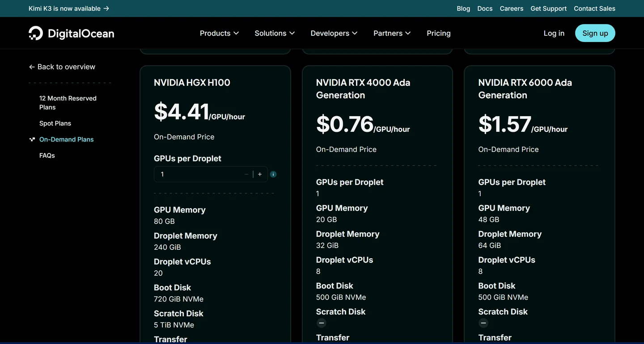Screen dimensions: 644x344
Task: Click the 5 TiB NVMe Scratch Disk value
Action: click(174, 325)
